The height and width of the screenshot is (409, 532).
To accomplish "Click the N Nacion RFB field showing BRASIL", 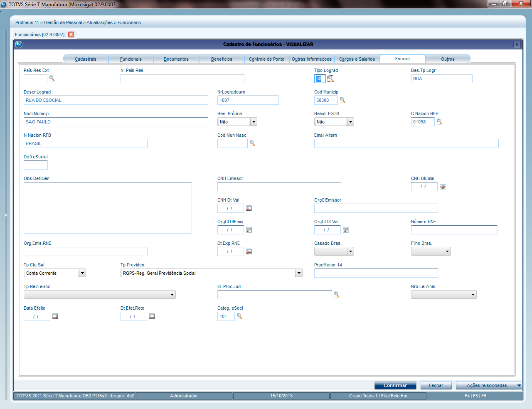I will point(86,143).
